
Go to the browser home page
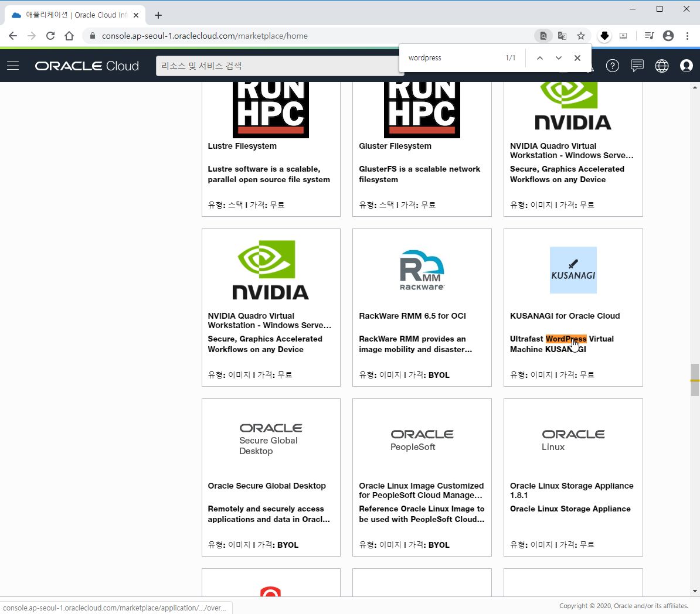tap(69, 36)
